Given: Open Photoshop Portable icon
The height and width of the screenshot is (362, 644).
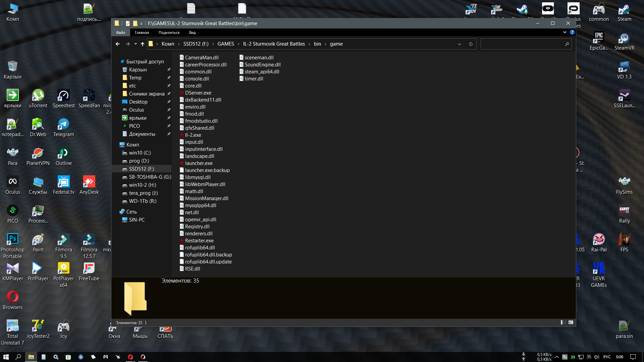Looking at the screenshot, I should point(12,246).
